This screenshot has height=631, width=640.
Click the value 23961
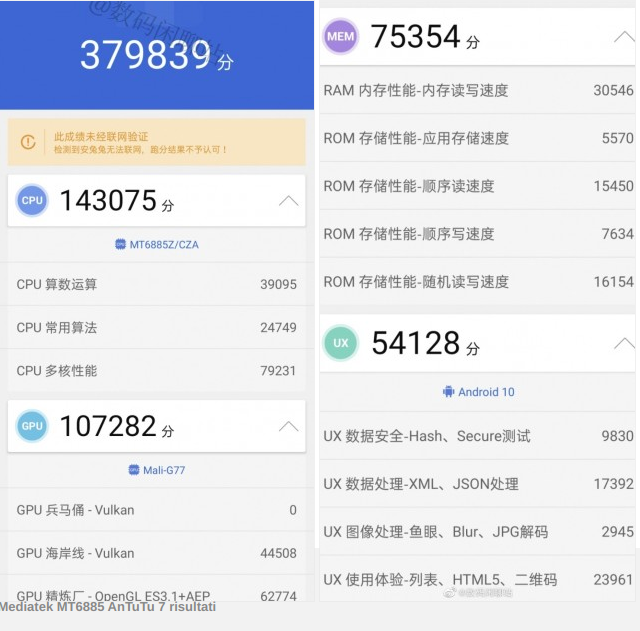coord(613,580)
